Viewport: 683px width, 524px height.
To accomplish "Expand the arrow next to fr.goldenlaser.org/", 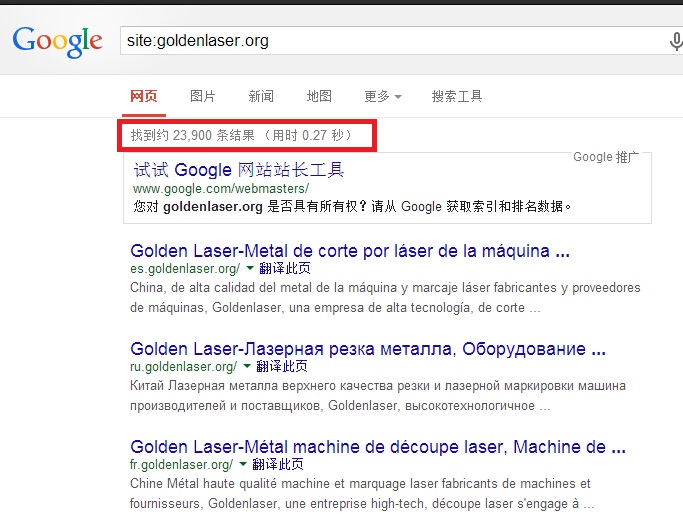I will tap(243, 465).
